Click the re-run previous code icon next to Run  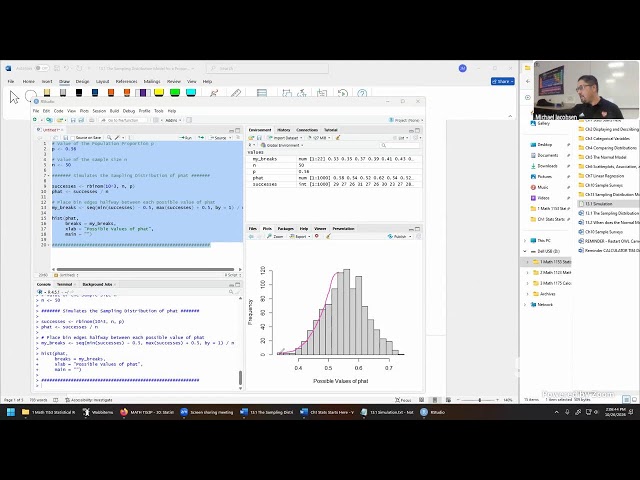(x=201, y=138)
